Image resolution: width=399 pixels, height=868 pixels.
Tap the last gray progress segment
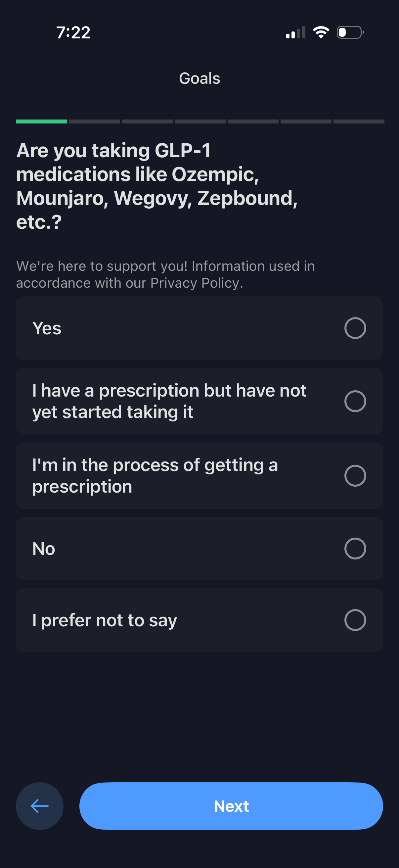pyautogui.click(x=359, y=121)
